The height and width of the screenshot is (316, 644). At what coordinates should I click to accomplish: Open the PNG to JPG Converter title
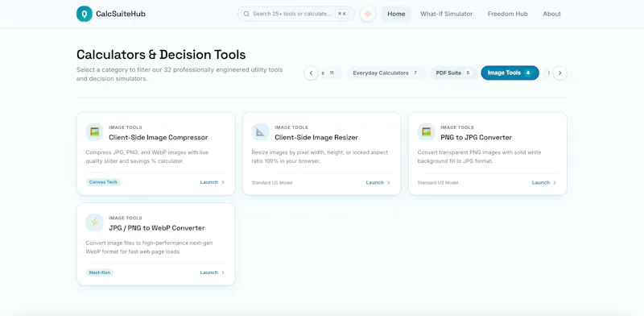(x=476, y=137)
